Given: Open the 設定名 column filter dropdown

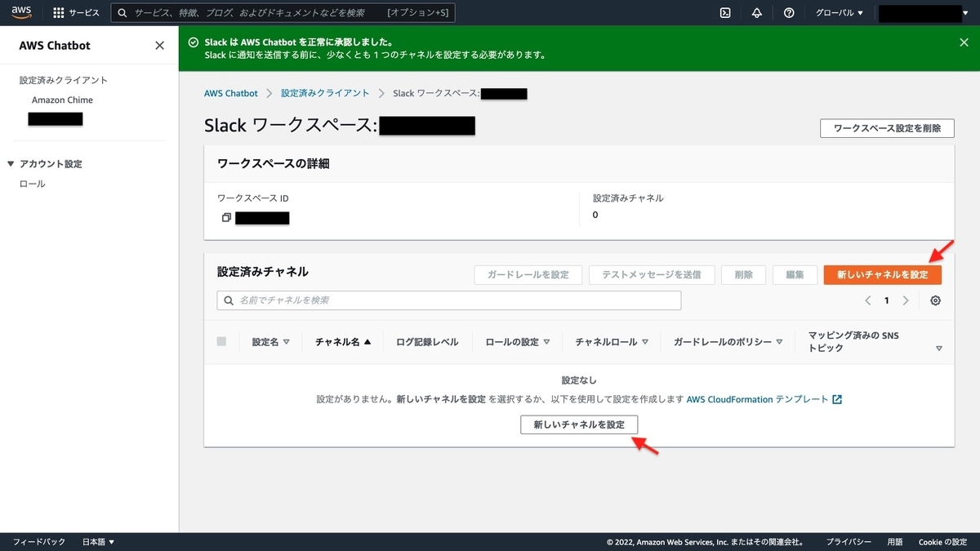Looking at the screenshot, I should pos(287,342).
